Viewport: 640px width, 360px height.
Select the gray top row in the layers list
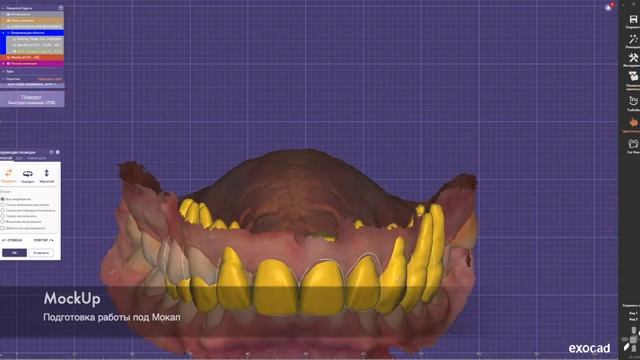pyautogui.click(x=32, y=14)
